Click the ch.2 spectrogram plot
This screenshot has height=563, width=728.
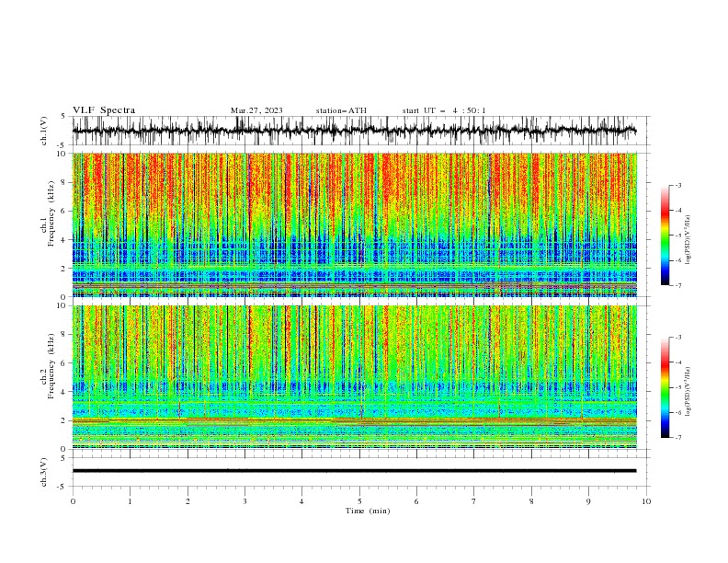click(354, 377)
